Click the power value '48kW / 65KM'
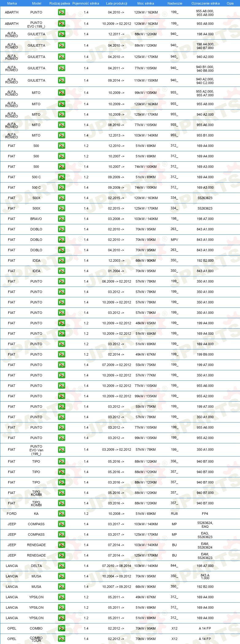The width and height of the screenshot is (240, 644). pos(146,323)
